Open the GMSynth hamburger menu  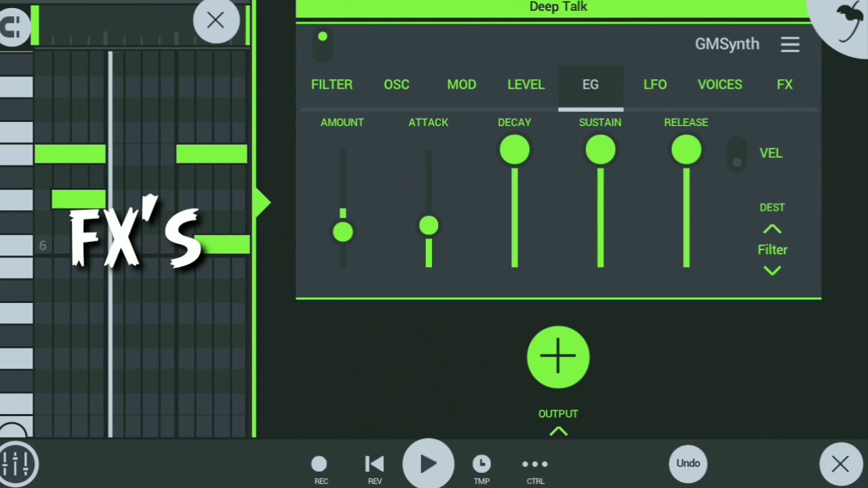coord(790,45)
